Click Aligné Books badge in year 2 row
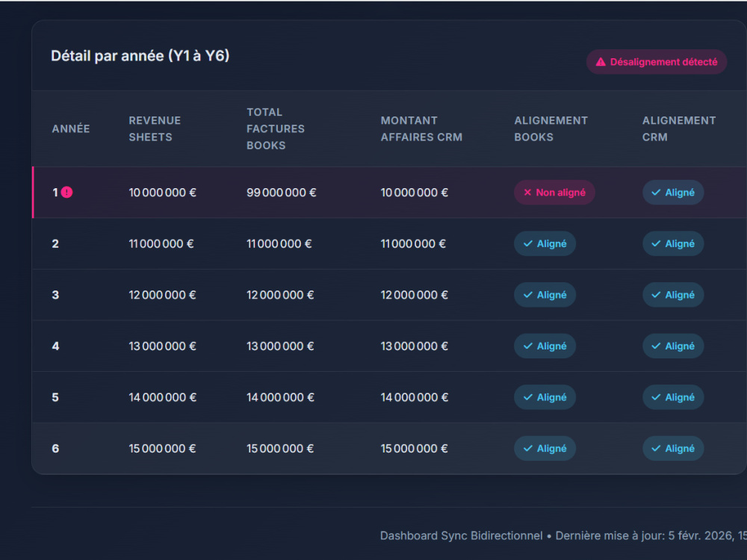 (x=545, y=244)
